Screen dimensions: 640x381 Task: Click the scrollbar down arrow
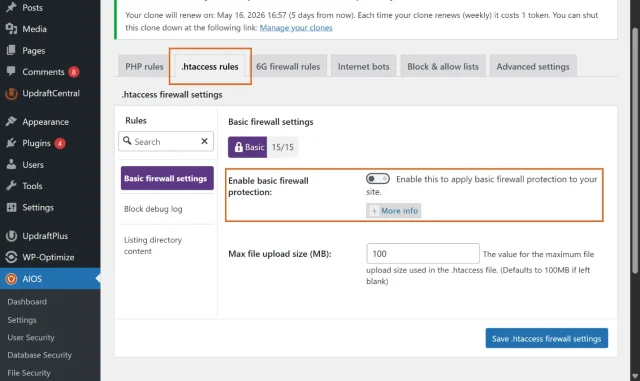pos(635,376)
